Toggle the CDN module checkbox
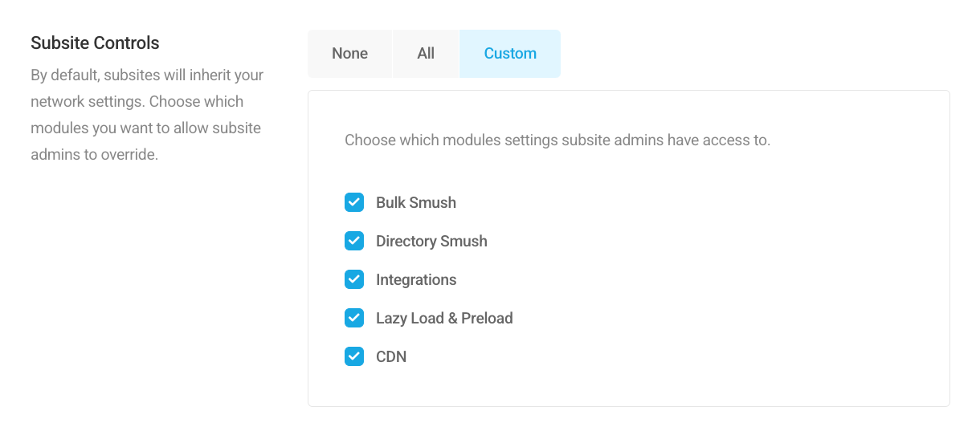The width and height of the screenshot is (980, 427). 354,356
